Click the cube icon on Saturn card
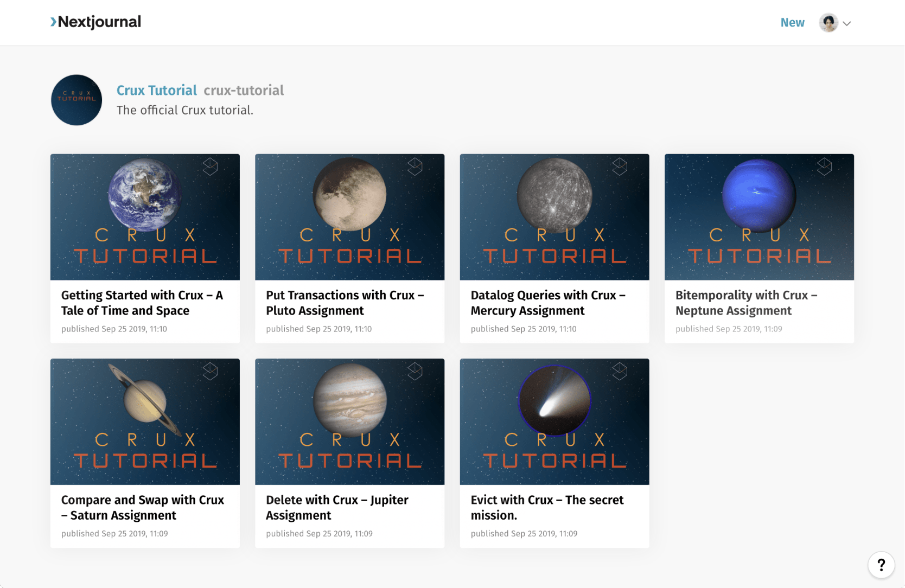 211,371
